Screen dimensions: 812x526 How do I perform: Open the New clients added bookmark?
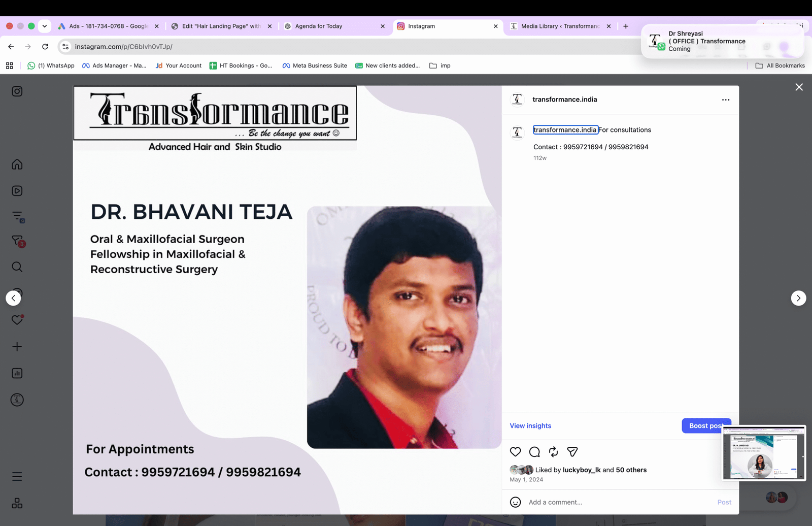click(x=387, y=65)
